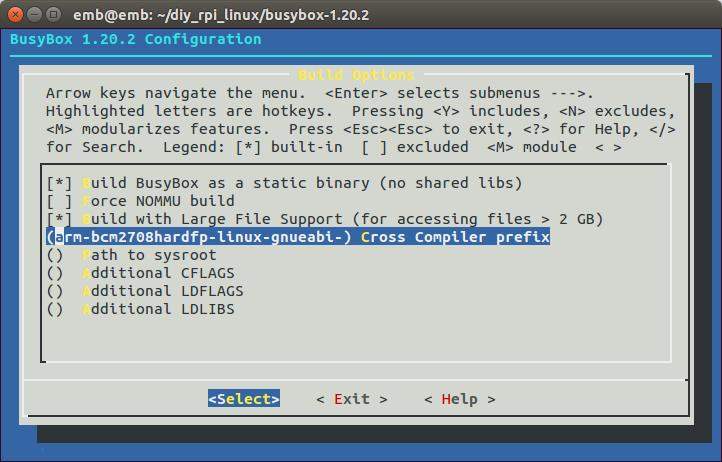Click the <Select> button
This screenshot has width=722, height=462.
(244, 399)
